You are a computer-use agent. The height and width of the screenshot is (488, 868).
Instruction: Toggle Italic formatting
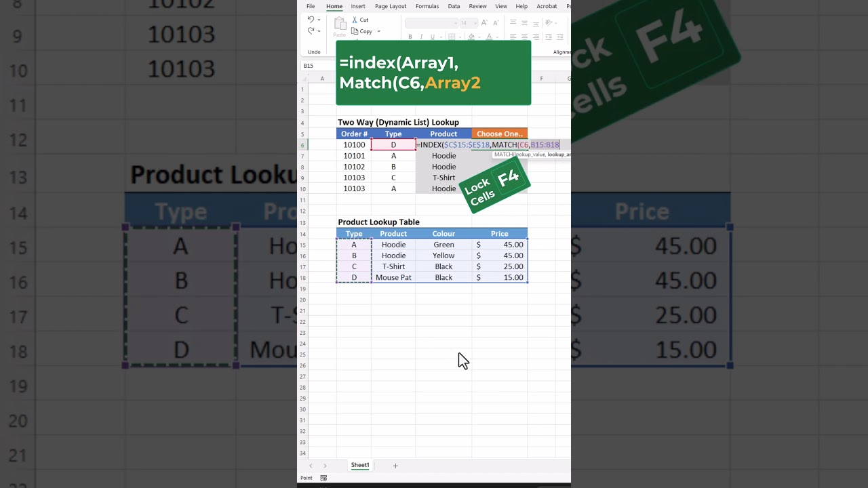(x=421, y=37)
